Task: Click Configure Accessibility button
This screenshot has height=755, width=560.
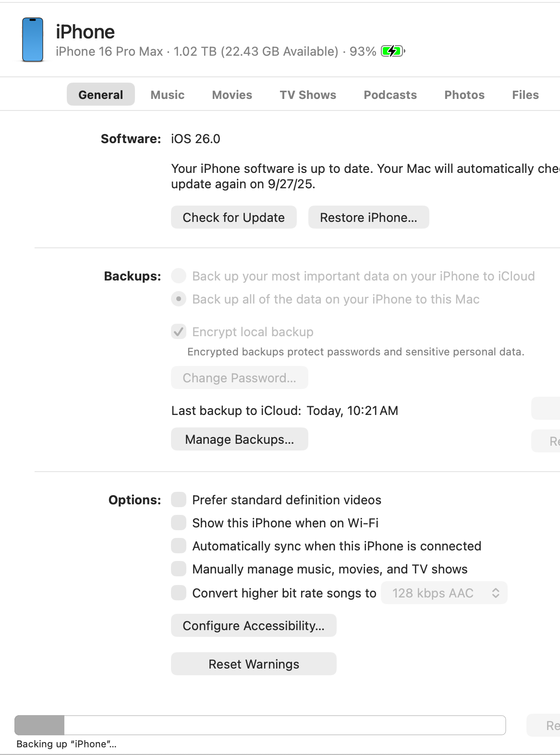Action: click(x=254, y=626)
